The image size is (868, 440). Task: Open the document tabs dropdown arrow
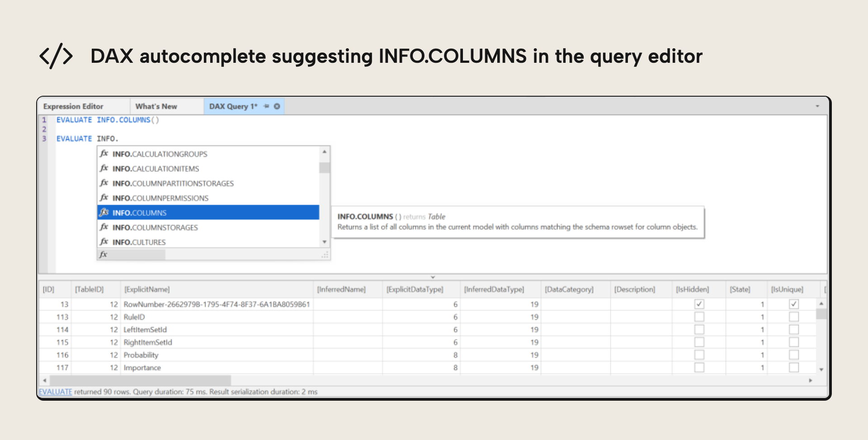click(x=817, y=106)
